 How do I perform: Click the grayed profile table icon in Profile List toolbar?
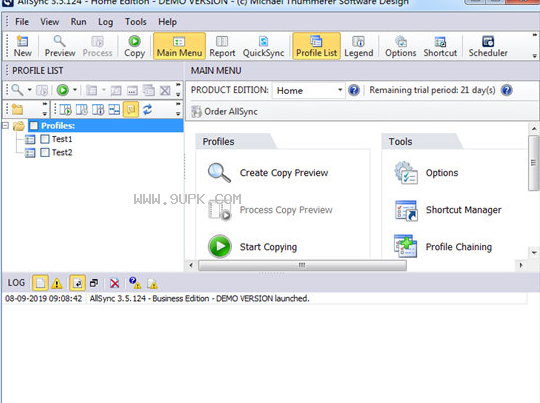point(91,91)
